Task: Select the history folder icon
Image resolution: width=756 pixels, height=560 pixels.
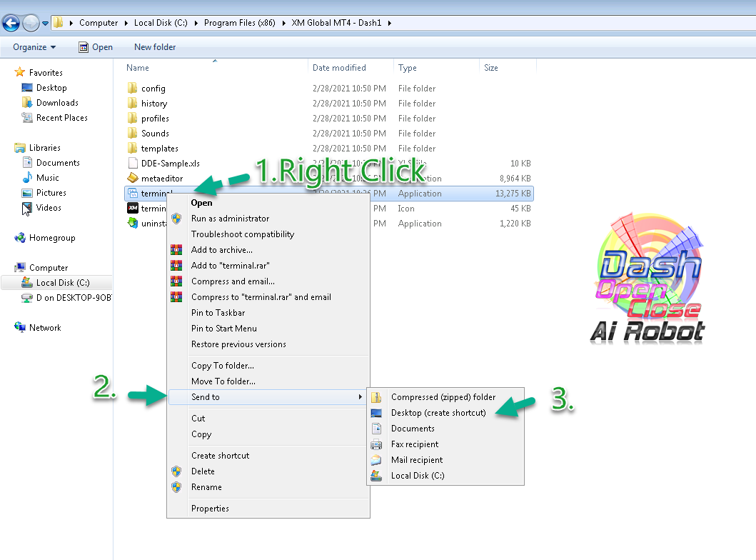Action: [133, 103]
